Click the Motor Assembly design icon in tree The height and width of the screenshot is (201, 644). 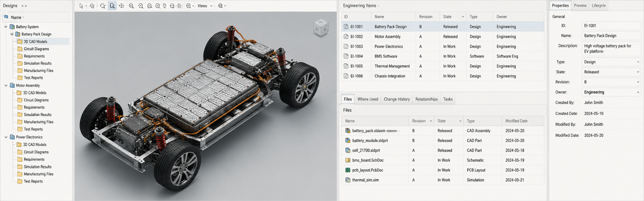[12, 85]
